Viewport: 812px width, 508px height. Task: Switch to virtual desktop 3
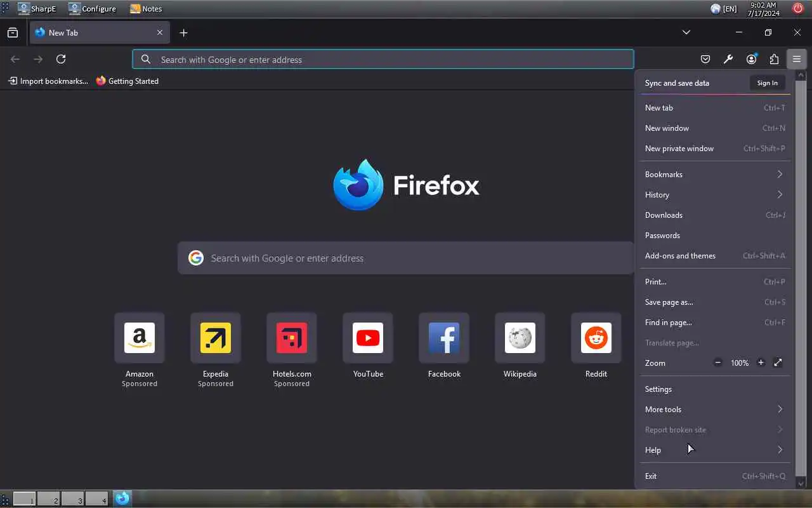(x=72, y=498)
